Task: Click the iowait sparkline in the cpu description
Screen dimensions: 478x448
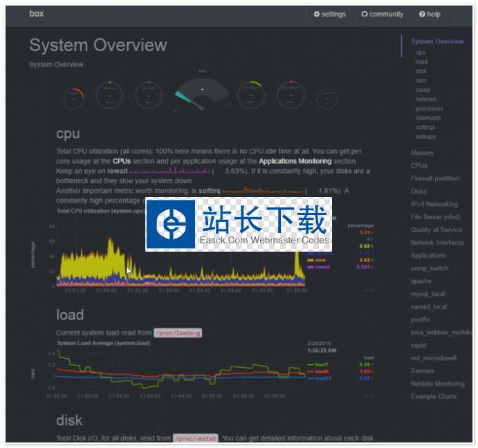Action: click(x=169, y=171)
